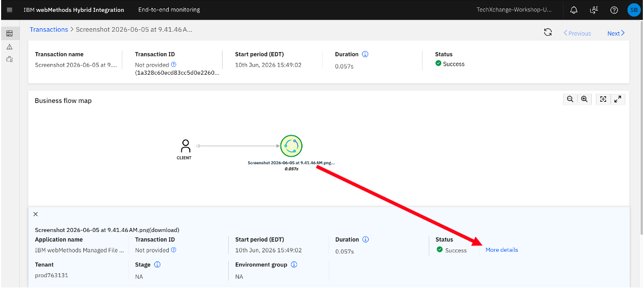644x288 pixels.
Task: Select application name IBM webMethods Managed File
Action: 80,250
